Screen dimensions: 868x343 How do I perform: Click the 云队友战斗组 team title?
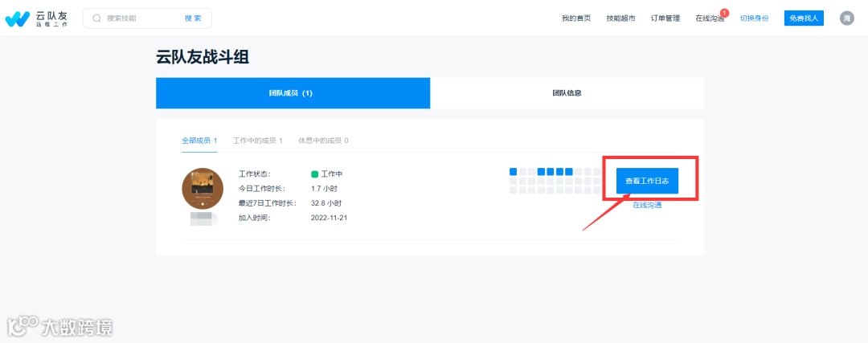pos(203,57)
